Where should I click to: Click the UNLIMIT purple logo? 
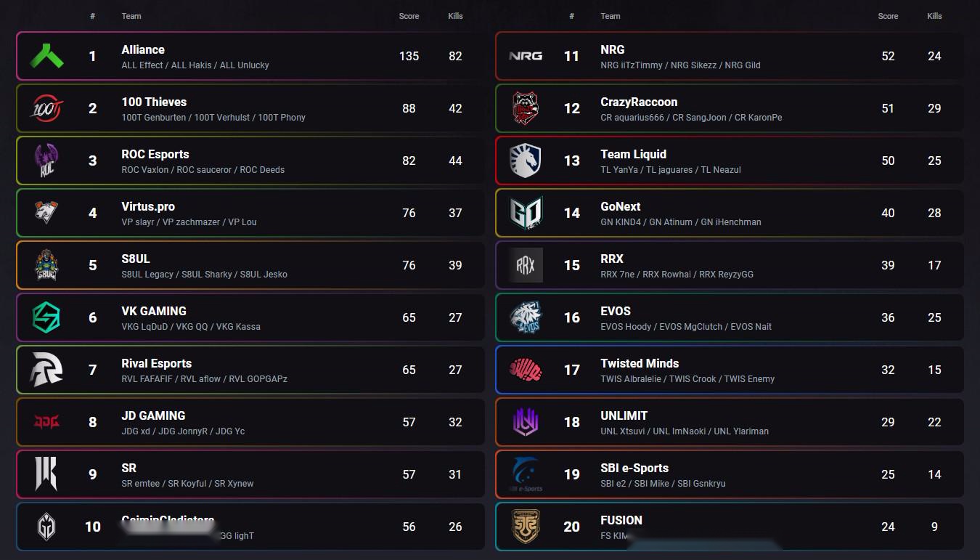[526, 422]
